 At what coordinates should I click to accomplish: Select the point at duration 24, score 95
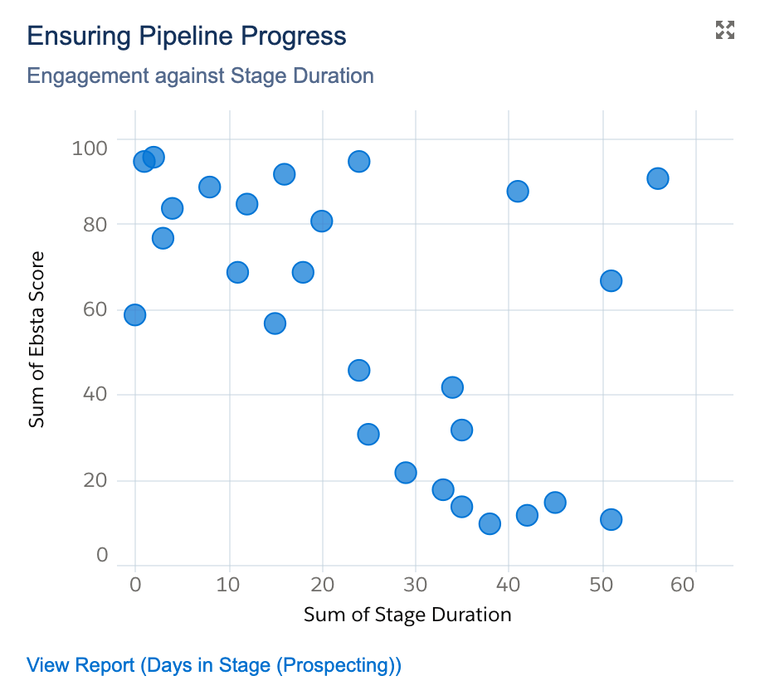(x=358, y=161)
